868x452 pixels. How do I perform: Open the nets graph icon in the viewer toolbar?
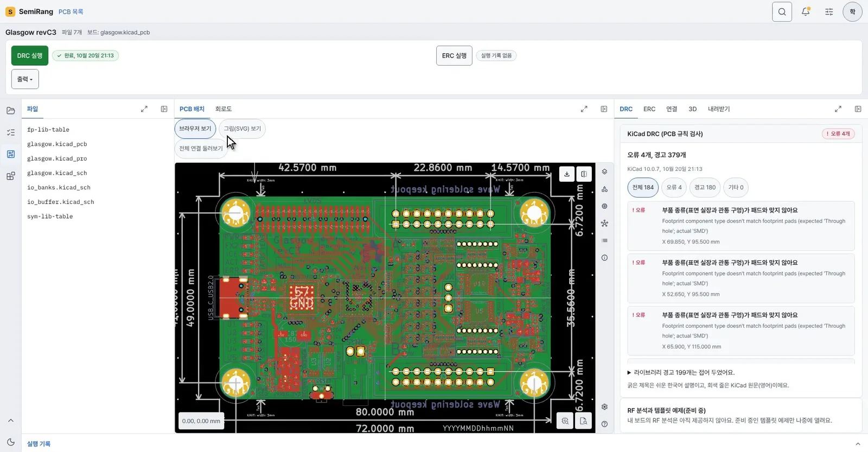(x=604, y=223)
